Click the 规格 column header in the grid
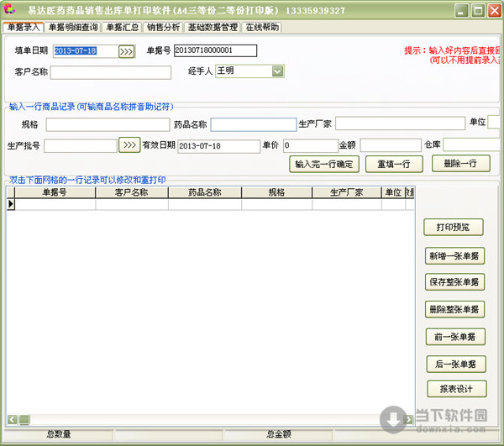 pos(276,192)
